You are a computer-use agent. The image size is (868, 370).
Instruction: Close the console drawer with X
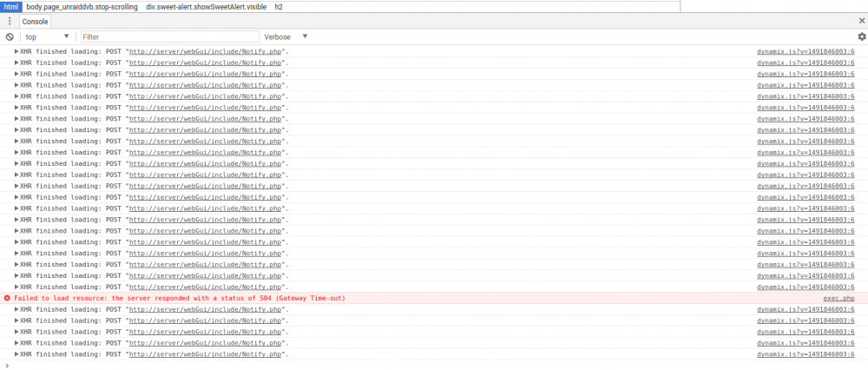861,21
